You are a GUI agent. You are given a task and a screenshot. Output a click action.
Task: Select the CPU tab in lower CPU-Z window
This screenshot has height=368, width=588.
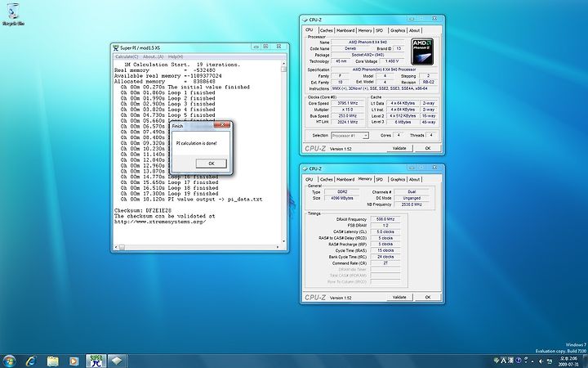(310, 179)
